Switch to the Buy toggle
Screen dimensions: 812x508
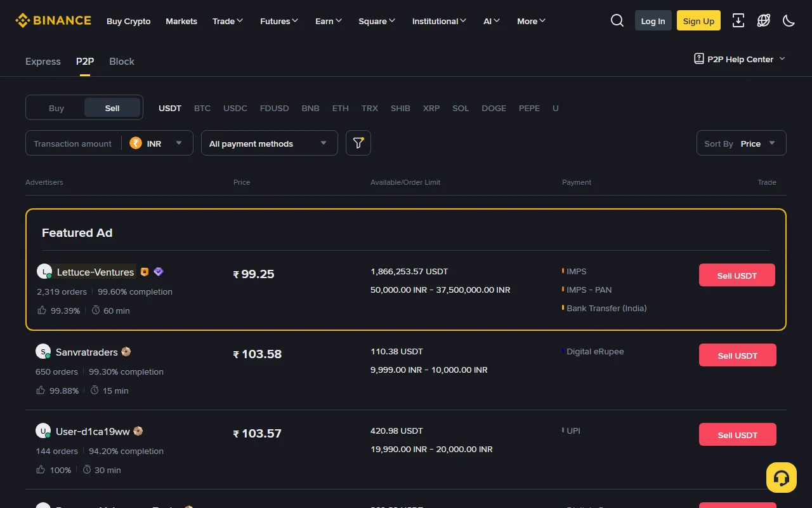click(56, 108)
